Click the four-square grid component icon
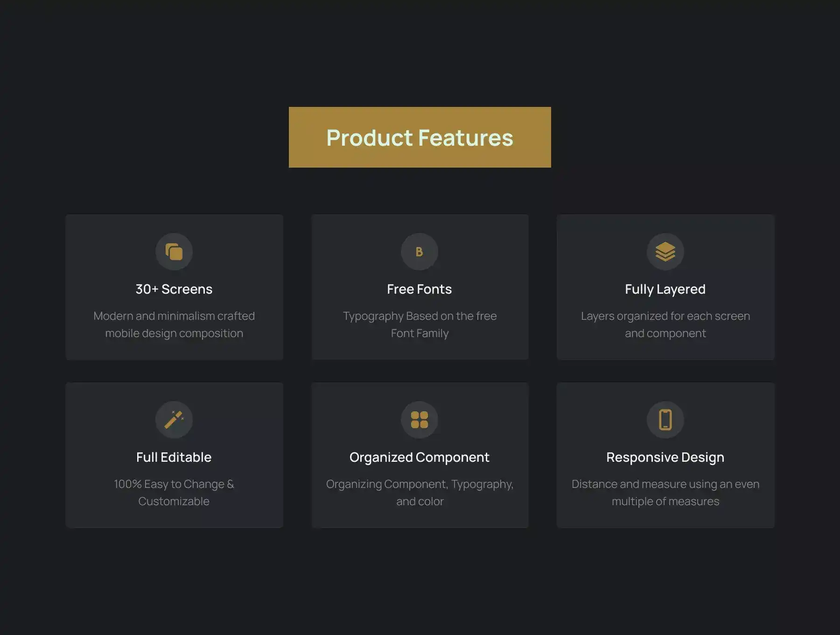Viewport: 840px width, 635px height. coord(419,420)
